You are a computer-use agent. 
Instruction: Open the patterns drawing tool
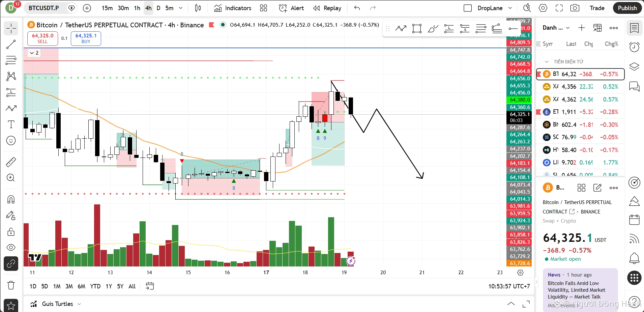pyautogui.click(x=11, y=76)
